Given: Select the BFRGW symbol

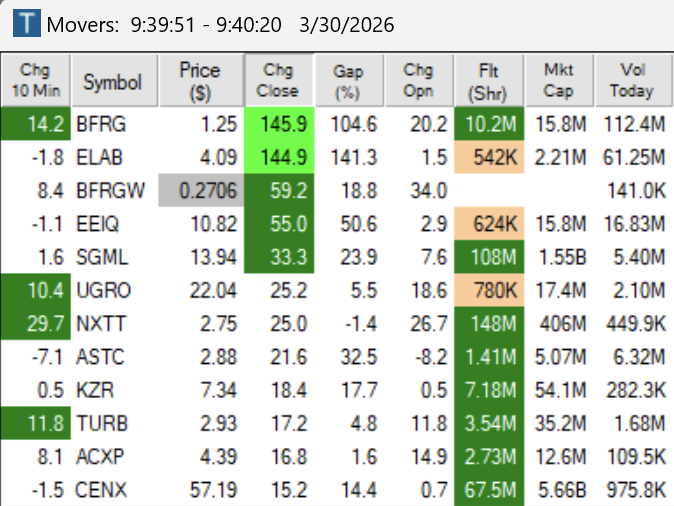Looking at the screenshot, I should click(110, 190).
